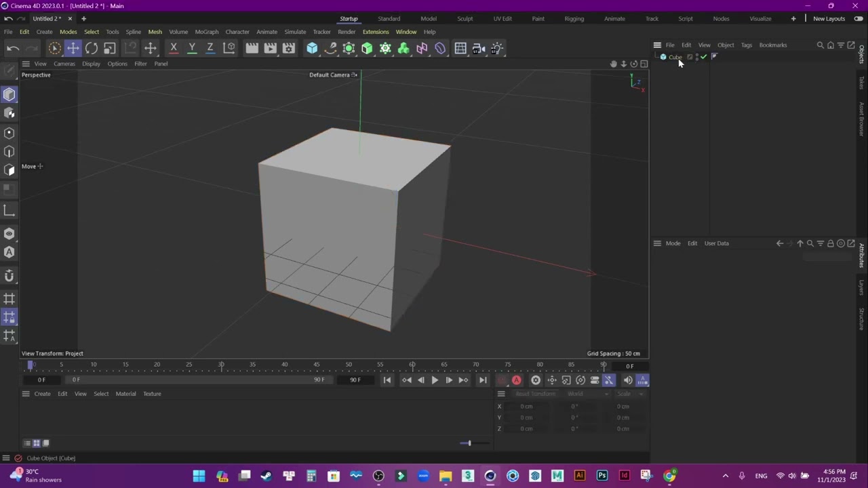This screenshot has height=488, width=868.
Task: Go to the end of timeline
Action: (x=483, y=380)
